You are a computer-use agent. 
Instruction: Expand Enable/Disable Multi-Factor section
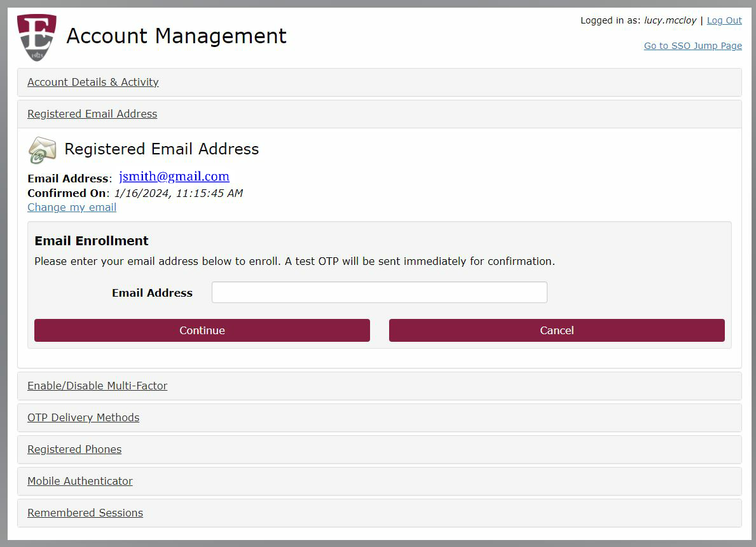[x=97, y=386]
